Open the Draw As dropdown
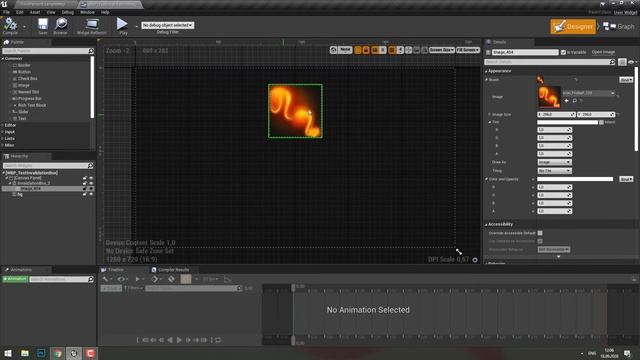Image resolution: width=640 pixels, height=360 pixels. click(554, 162)
